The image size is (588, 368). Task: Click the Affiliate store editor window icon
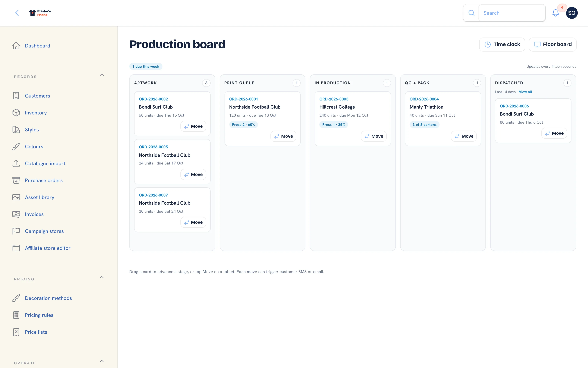(16, 248)
